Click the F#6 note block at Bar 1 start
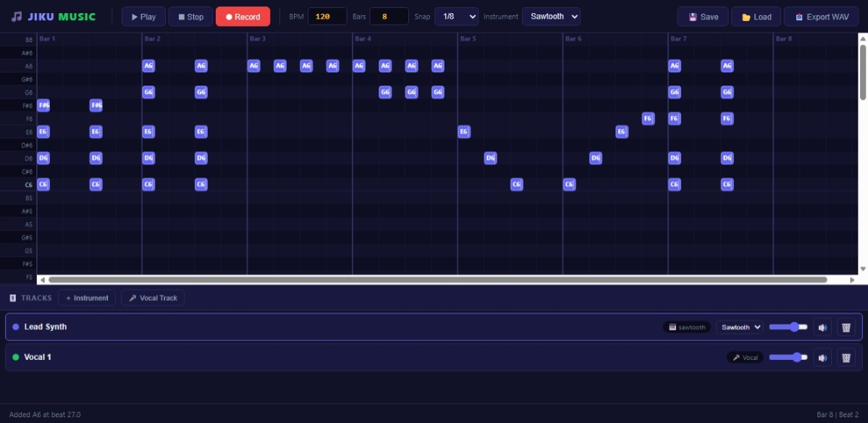 tap(43, 106)
